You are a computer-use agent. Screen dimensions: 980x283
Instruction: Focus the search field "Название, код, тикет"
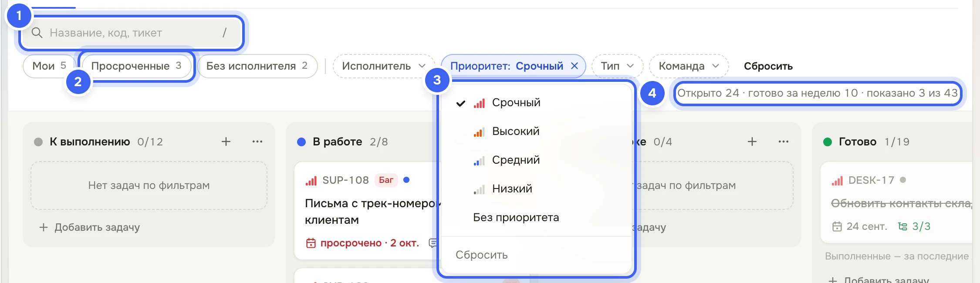click(x=132, y=33)
